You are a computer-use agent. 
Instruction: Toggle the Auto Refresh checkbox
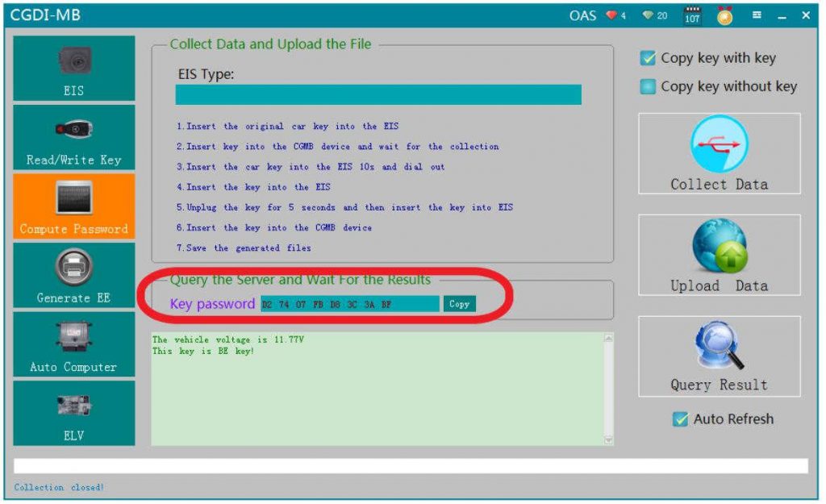pyautogui.click(x=680, y=419)
